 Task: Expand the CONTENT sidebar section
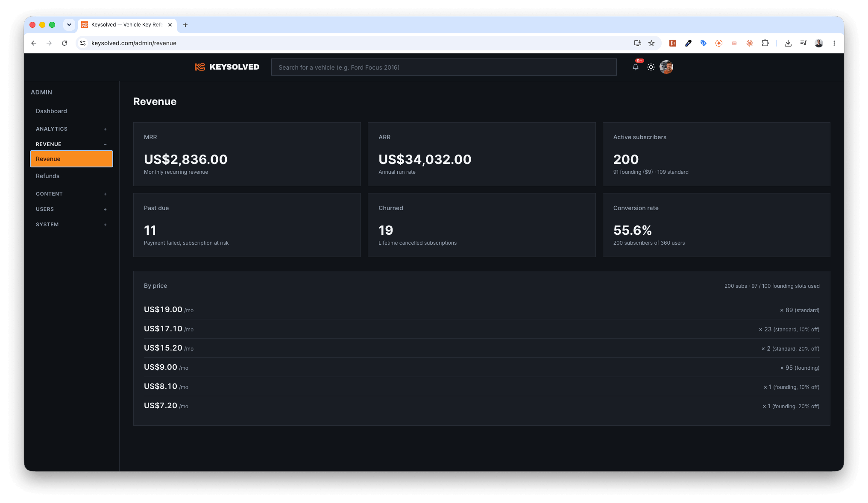pos(71,194)
